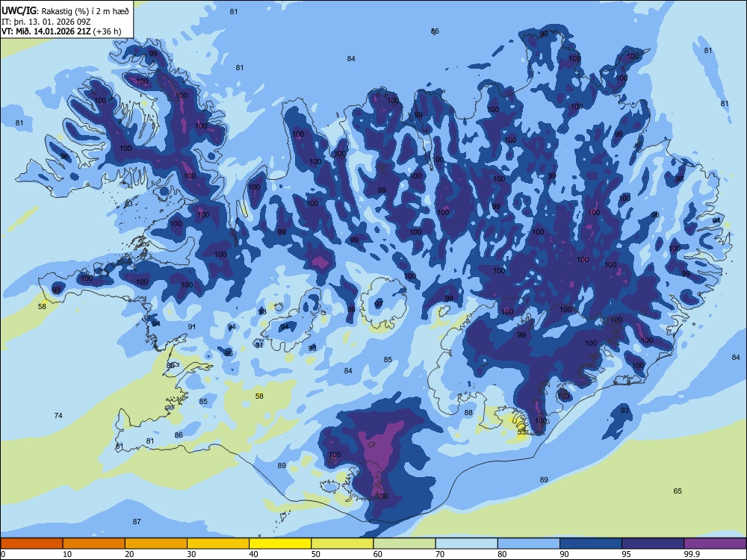The image size is (747, 560).
Task: Click the humidity value '87' in the south sea
Action: tap(137, 521)
